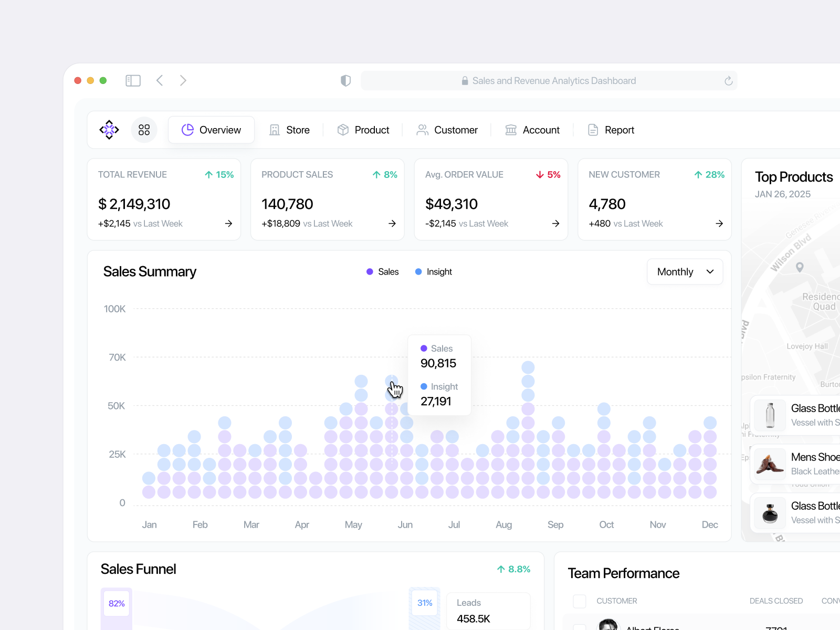Switch to the Customer section
This screenshot has height=630, width=840.
click(x=448, y=130)
